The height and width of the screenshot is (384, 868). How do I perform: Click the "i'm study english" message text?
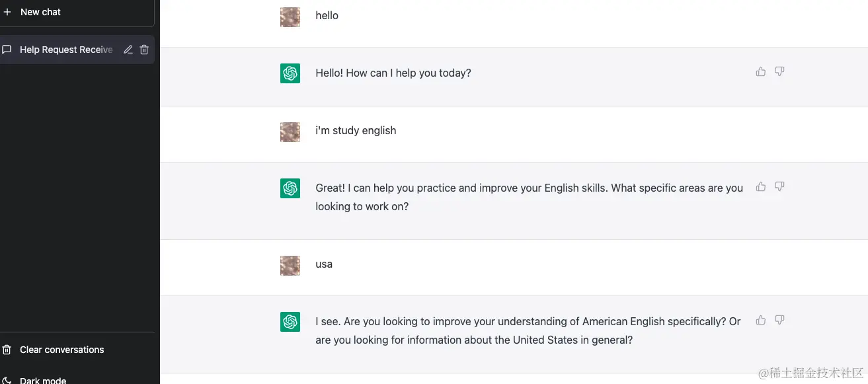click(x=356, y=130)
